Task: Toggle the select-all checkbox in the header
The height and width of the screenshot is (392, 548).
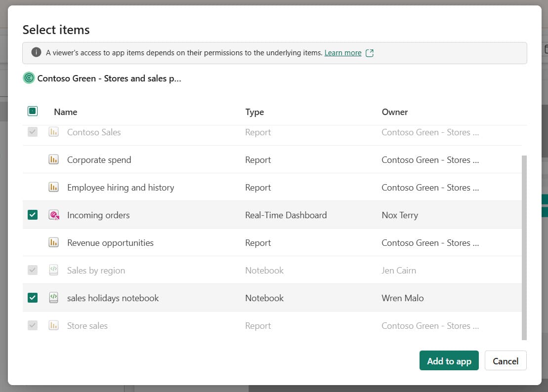Action: 33,112
